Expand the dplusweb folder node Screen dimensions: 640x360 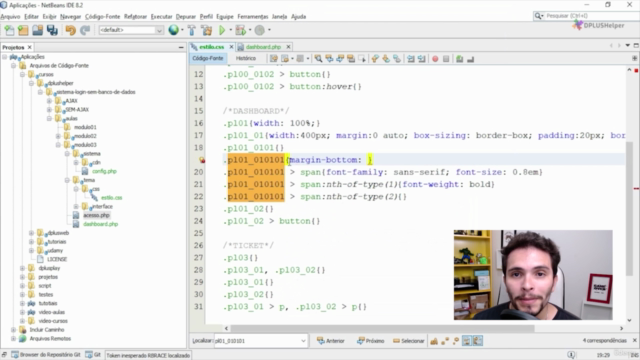(31, 233)
